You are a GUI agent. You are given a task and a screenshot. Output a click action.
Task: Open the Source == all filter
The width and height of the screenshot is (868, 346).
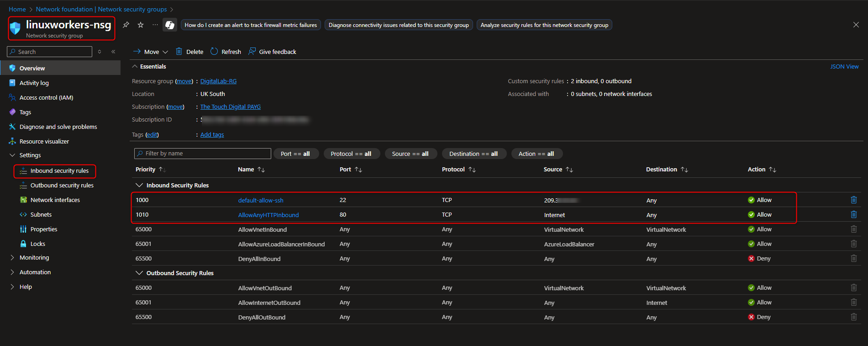410,154
